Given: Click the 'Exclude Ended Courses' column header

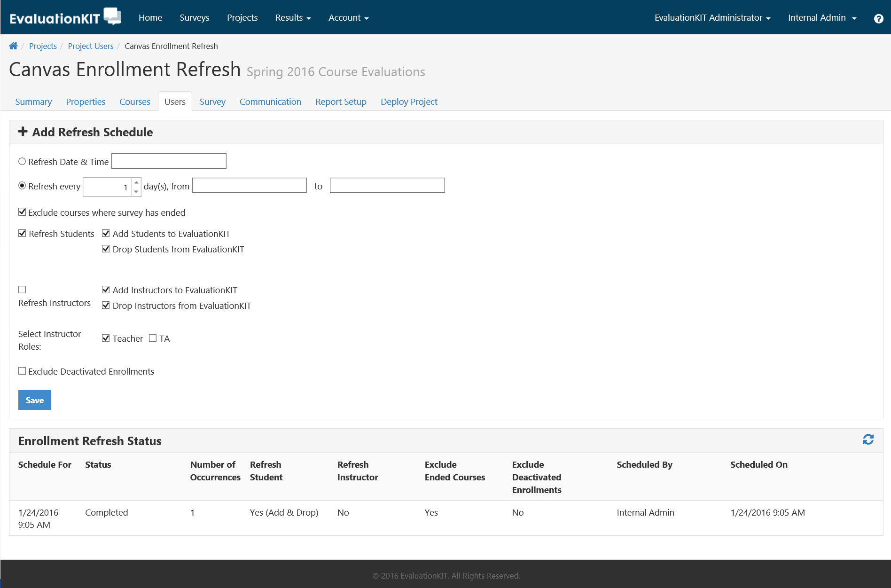Looking at the screenshot, I should click(x=455, y=470).
